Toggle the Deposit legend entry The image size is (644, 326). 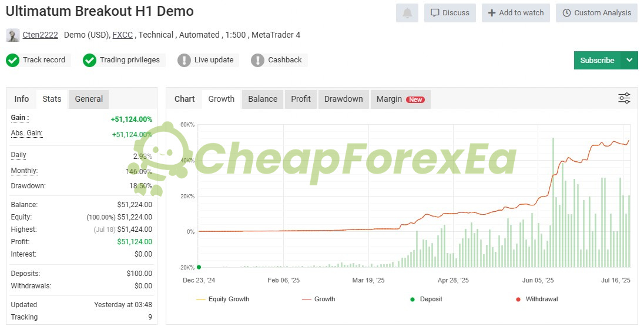427,300
